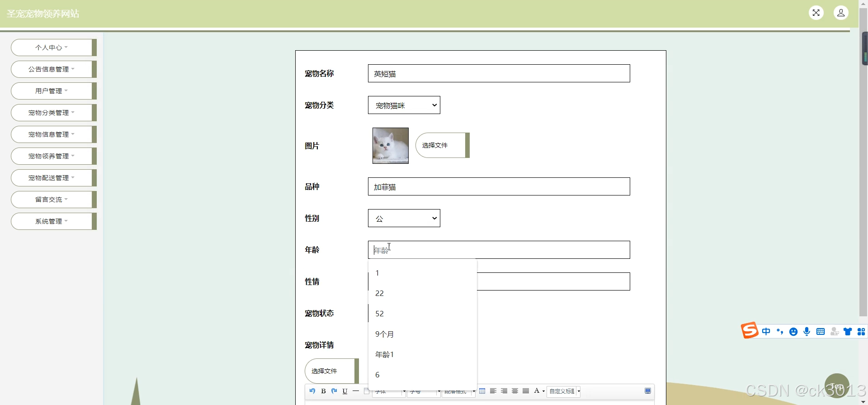The width and height of the screenshot is (868, 405).
Task: Expand the 公告信息管理 sidebar menu
Action: (54, 69)
